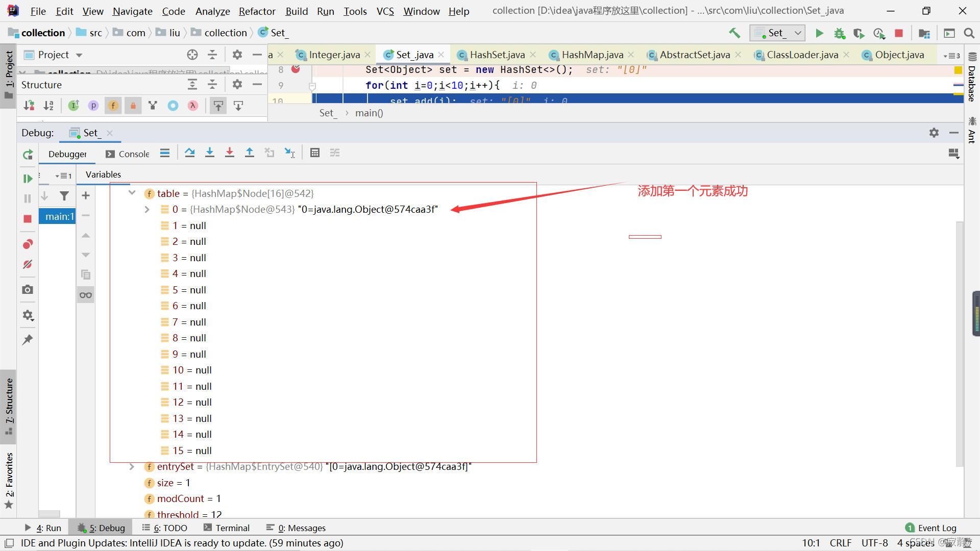Add a new watch with plus icon
Image resolution: width=980 pixels, height=551 pixels.
coord(86,195)
